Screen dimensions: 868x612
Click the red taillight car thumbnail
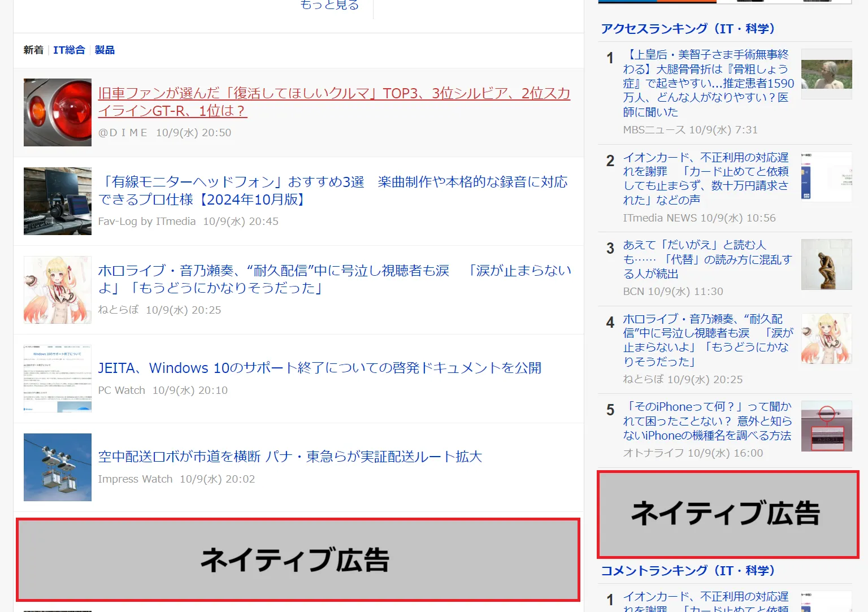tap(58, 112)
